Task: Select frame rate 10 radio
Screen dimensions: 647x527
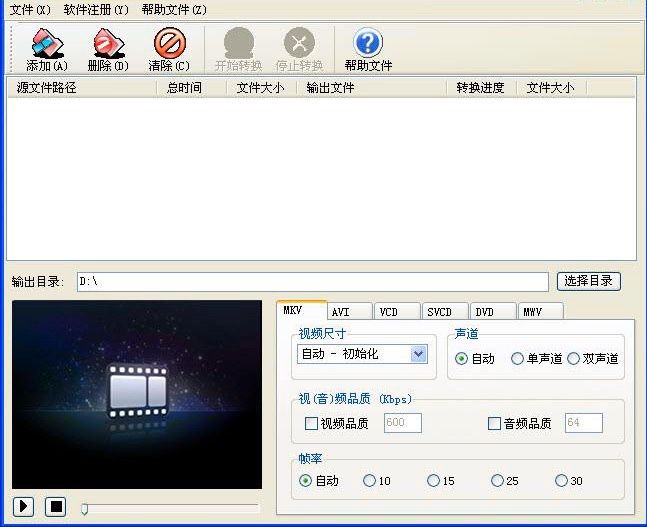Action: pos(369,480)
